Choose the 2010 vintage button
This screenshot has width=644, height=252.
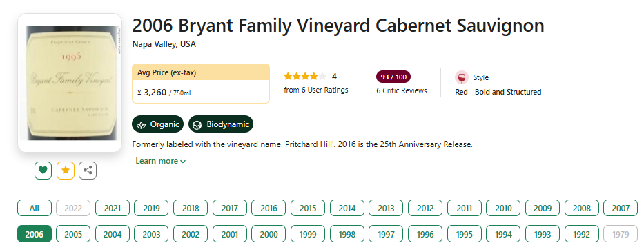[x=504, y=208]
